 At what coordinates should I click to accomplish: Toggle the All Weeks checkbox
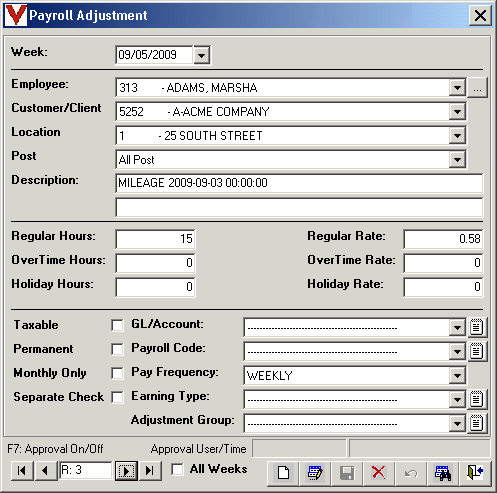[x=177, y=469]
